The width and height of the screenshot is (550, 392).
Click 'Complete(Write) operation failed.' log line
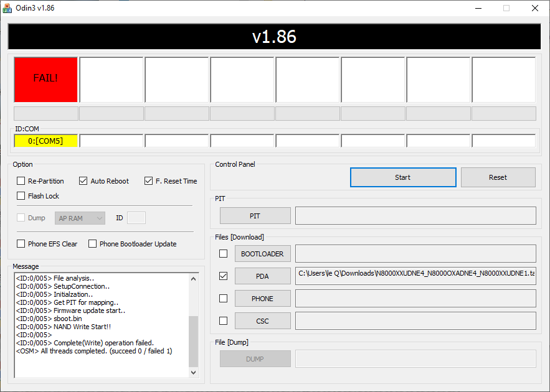click(x=85, y=343)
